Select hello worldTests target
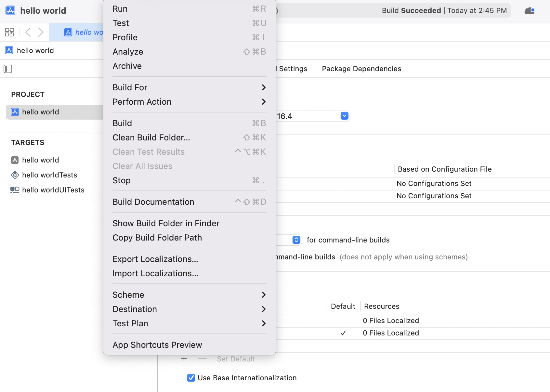This screenshot has width=550, height=392. (44, 175)
